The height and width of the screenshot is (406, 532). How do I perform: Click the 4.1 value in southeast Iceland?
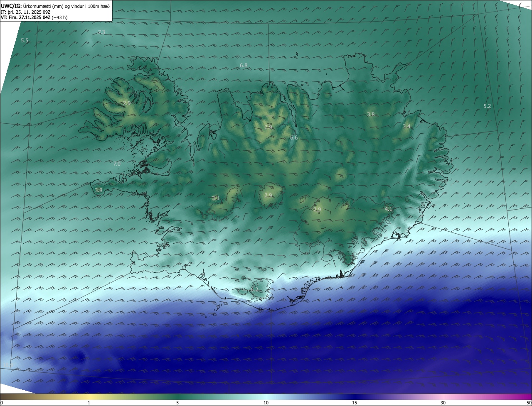[388, 209]
